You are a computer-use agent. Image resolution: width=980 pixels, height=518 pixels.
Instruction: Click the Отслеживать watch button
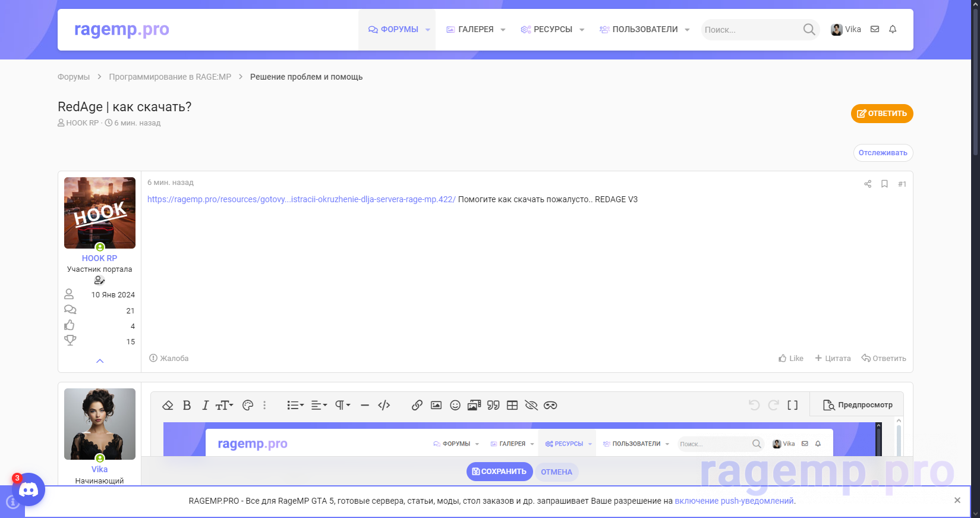tap(883, 153)
